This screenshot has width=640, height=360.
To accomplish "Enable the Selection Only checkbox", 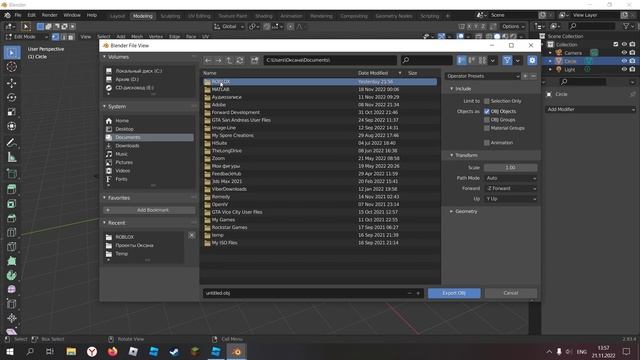I will point(487,101).
